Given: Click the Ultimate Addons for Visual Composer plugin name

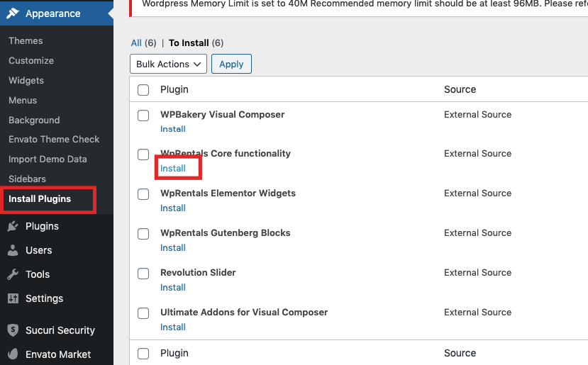Looking at the screenshot, I should point(244,312).
